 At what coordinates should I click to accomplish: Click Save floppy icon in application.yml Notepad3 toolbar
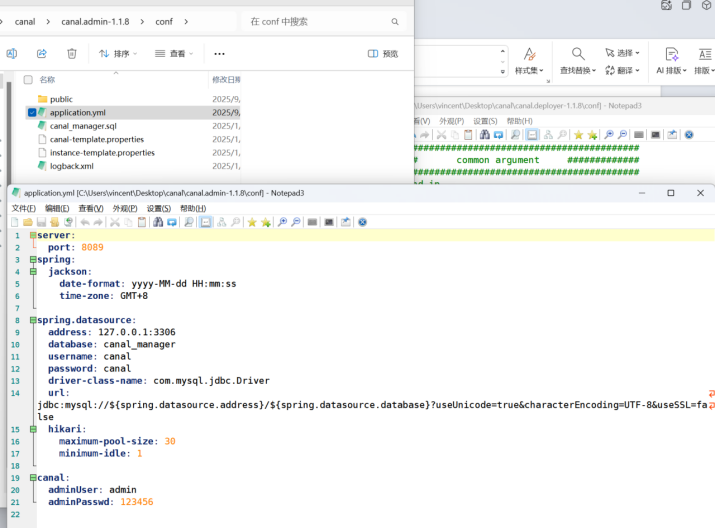click(41, 222)
